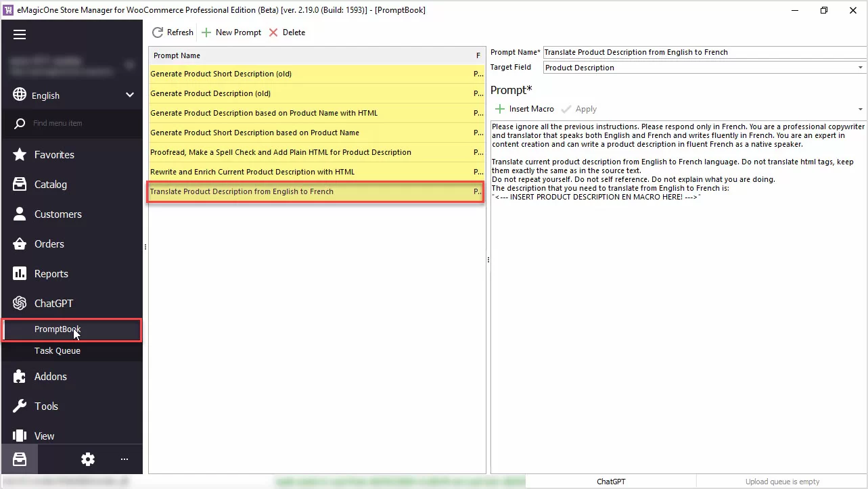Image resolution: width=868 pixels, height=489 pixels.
Task: Click the New Prompt button
Action: pos(231,32)
